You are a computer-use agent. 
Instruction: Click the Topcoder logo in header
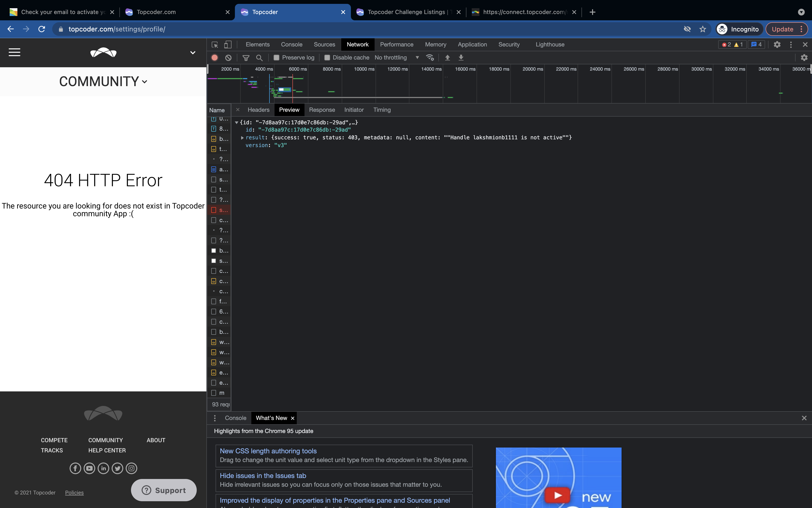(x=103, y=52)
